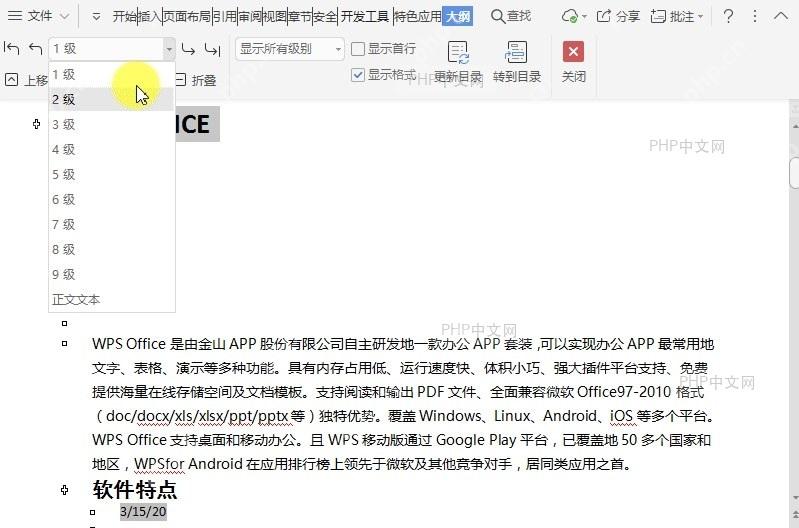Switch to the 视图 tab
The image size is (799, 528).
coord(275,16)
